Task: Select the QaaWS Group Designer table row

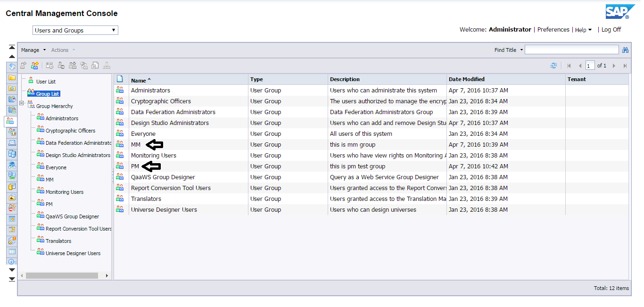Action: (371, 177)
